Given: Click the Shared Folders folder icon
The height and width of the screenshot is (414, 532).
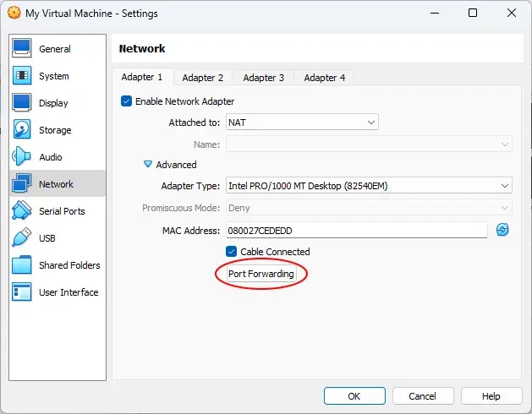Looking at the screenshot, I should pyautogui.click(x=22, y=264).
